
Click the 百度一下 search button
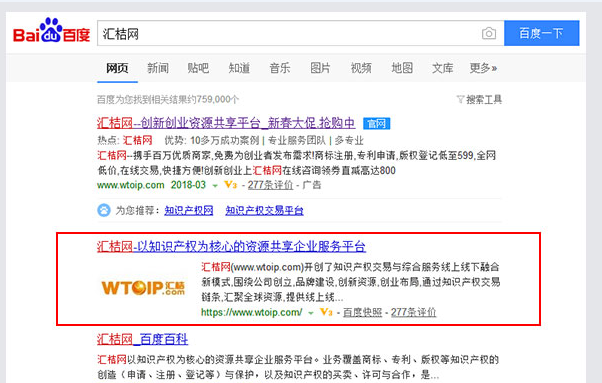coord(541,33)
